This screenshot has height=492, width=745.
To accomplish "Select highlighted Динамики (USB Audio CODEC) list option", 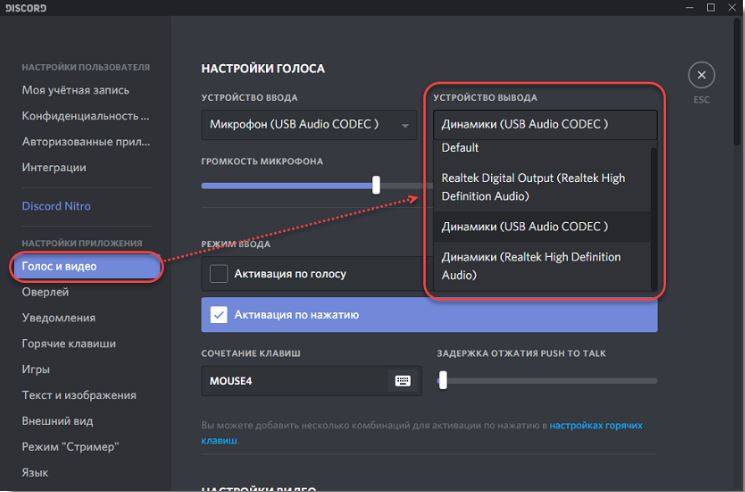I will (x=542, y=227).
